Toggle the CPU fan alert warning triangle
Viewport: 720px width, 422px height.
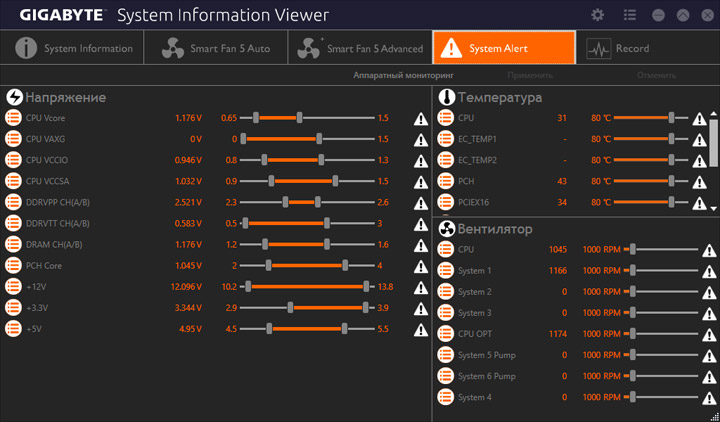pos(709,251)
